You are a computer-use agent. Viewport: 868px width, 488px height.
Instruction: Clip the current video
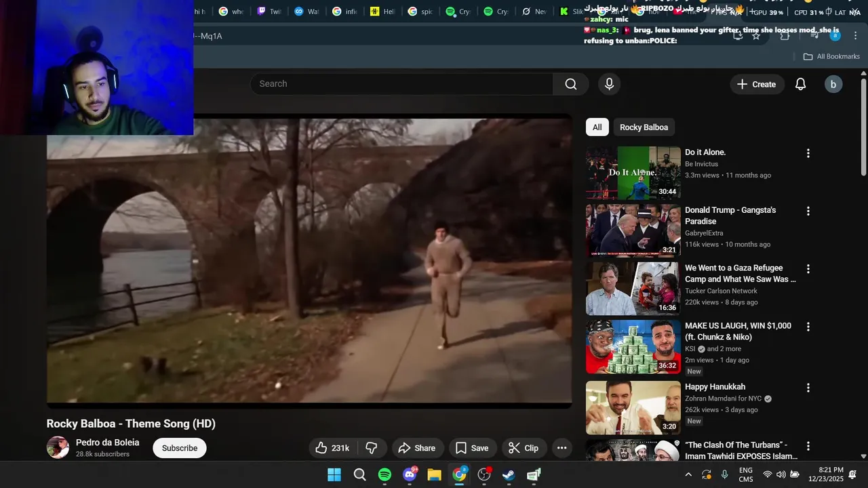point(524,448)
